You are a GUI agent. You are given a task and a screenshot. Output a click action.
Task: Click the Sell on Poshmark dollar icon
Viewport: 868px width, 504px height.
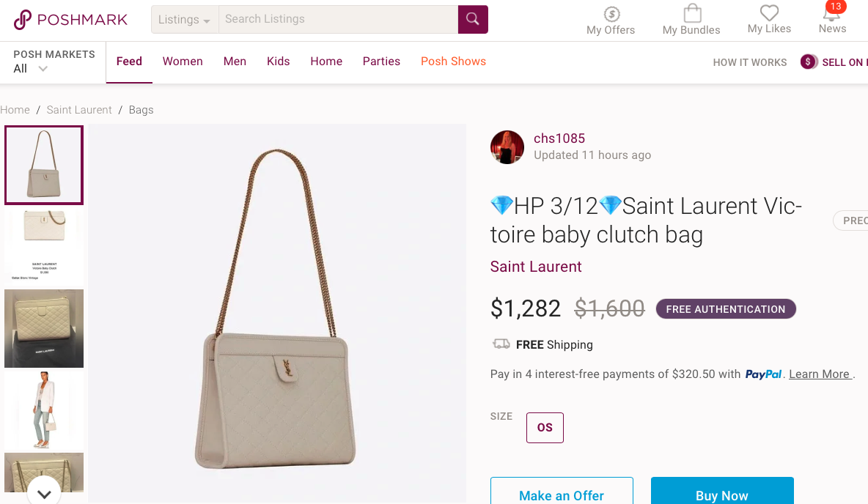[x=809, y=62]
